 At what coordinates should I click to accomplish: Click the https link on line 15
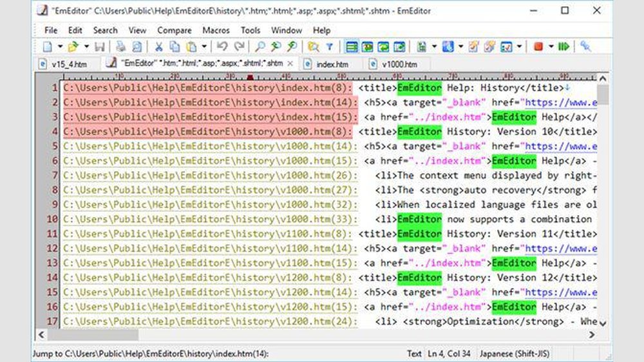pyautogui.click(x=561, y=292)
